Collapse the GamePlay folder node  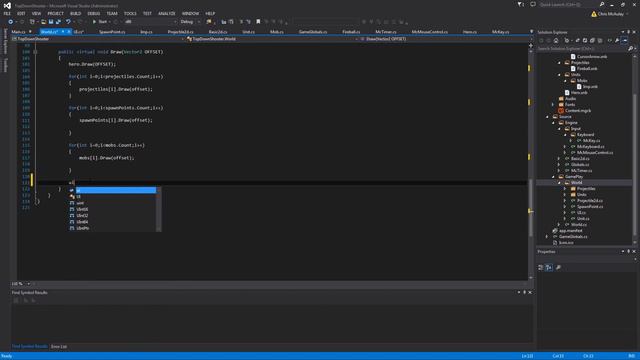[x=554, y=177]
